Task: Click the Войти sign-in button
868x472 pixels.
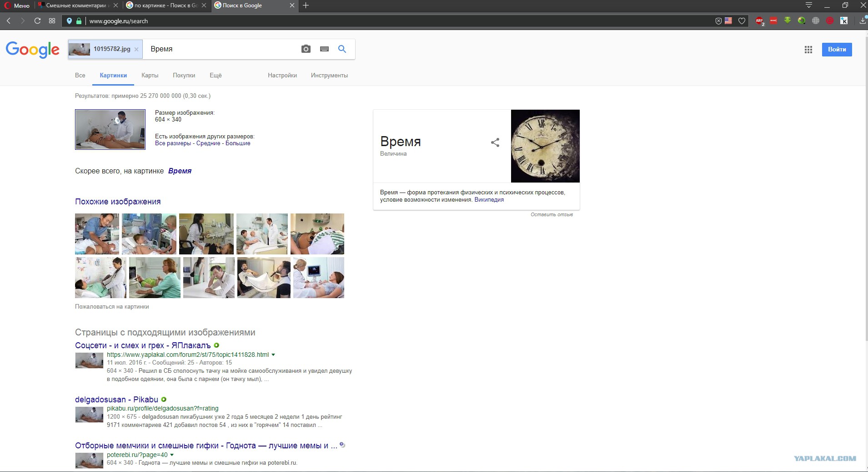Action: pos(837,49)
